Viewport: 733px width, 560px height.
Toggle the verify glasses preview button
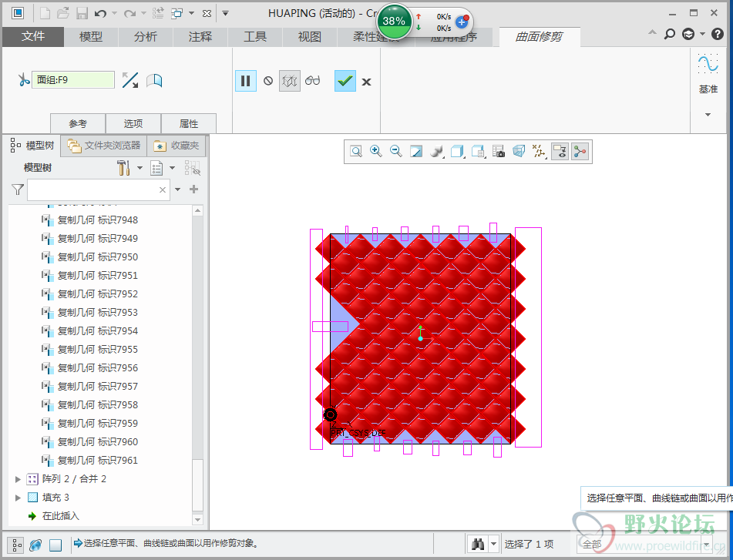tap(312, 80)
